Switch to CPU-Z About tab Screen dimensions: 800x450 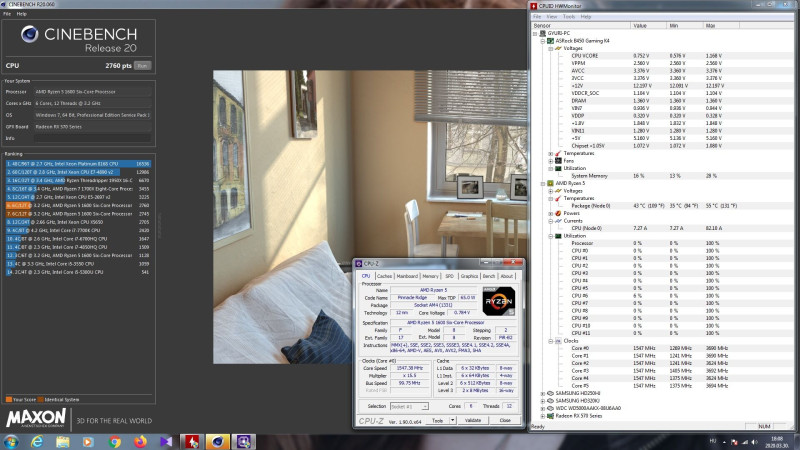point(507,276)
